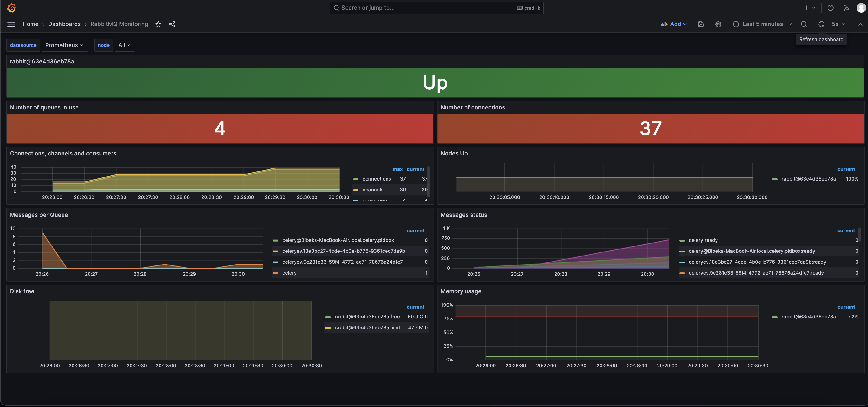Click the Add panel button
This screenshot has height=407, width=868.
673,24
